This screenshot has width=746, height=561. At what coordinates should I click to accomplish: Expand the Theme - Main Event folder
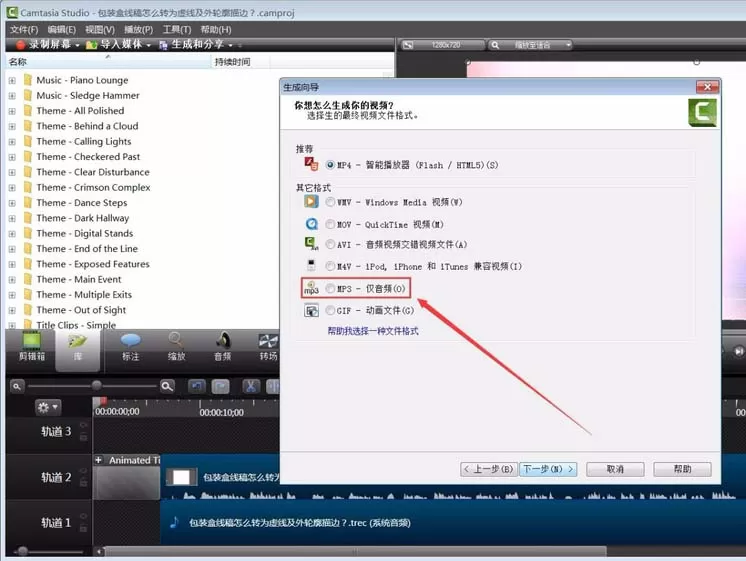pyautogui.click(x=12, y=280)
